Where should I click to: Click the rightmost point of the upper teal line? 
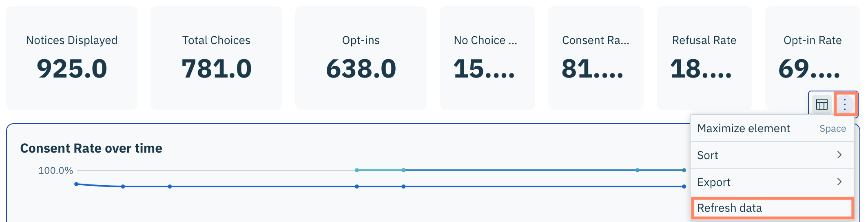(684, 170)
